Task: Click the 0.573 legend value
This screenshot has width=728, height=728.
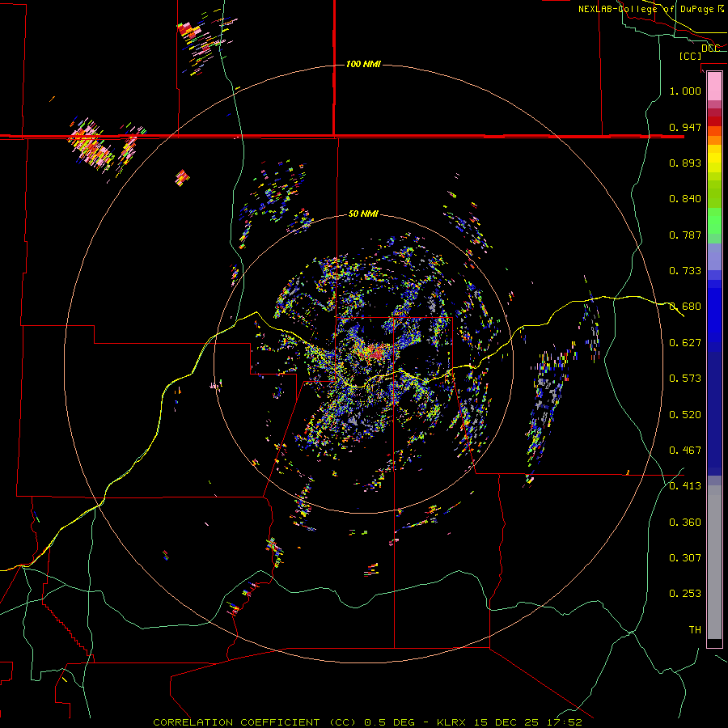Action: 685,379
